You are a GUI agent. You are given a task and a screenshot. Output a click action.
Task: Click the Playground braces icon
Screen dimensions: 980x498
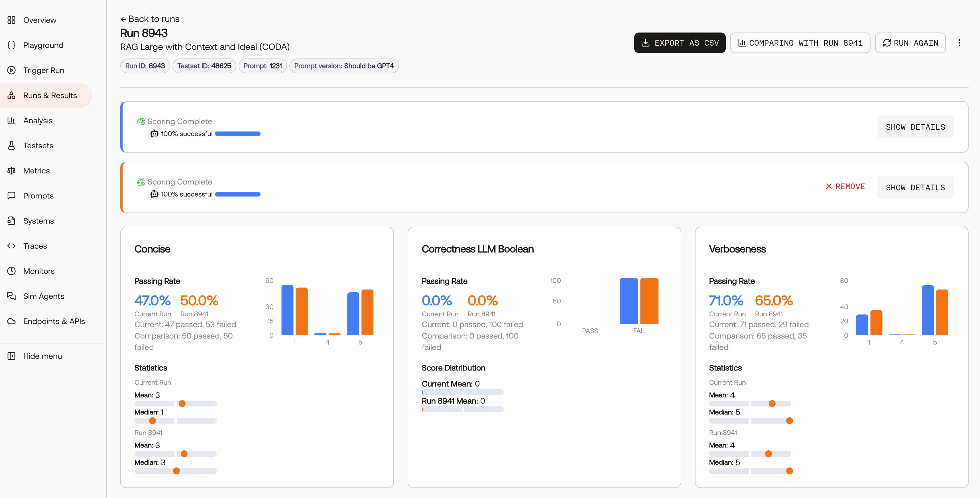[11, 45]
